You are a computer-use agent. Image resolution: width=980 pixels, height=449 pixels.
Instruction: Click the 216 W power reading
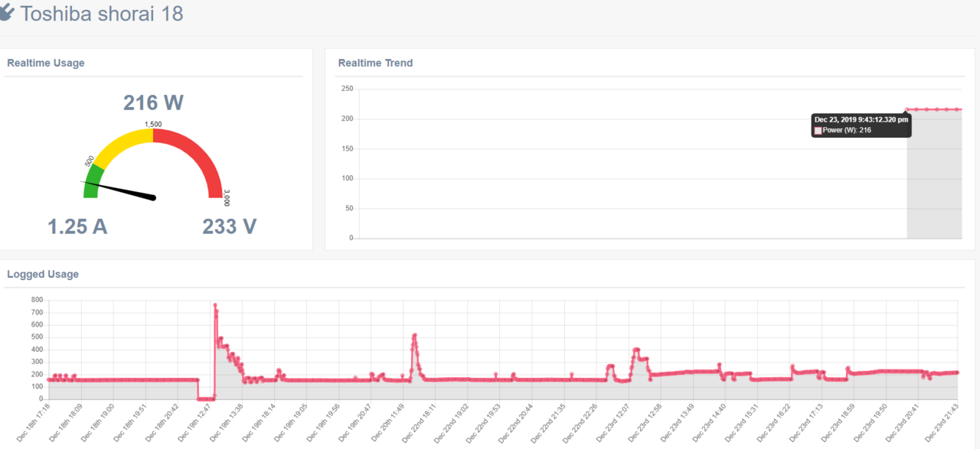tap(153, 102)
